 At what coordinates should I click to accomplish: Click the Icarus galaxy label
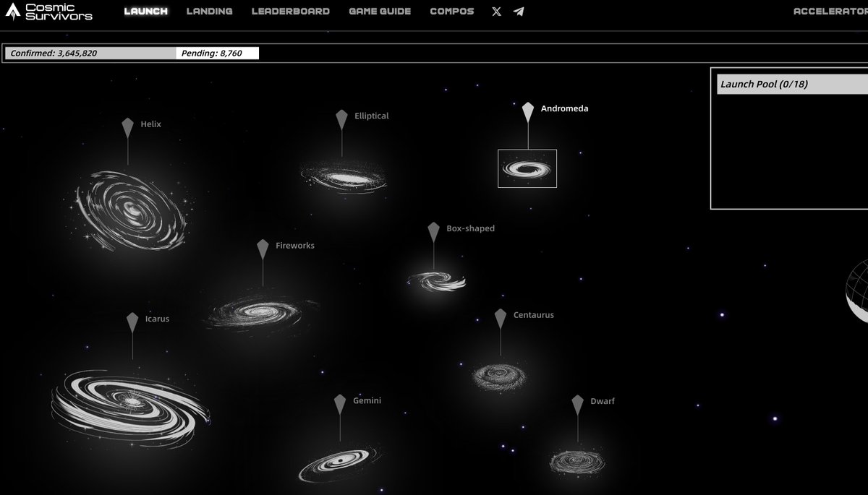click(157, 319)
